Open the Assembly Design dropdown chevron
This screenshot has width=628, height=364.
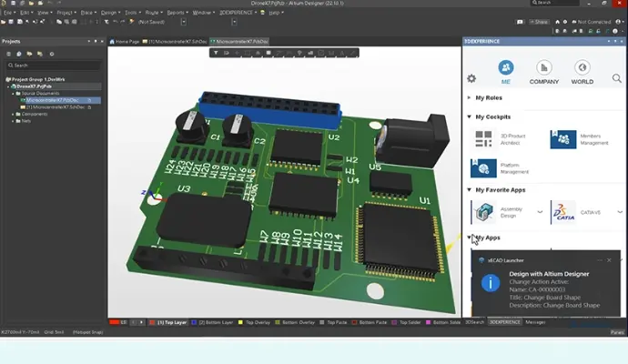pyautogui.click(x=540, y=212)
